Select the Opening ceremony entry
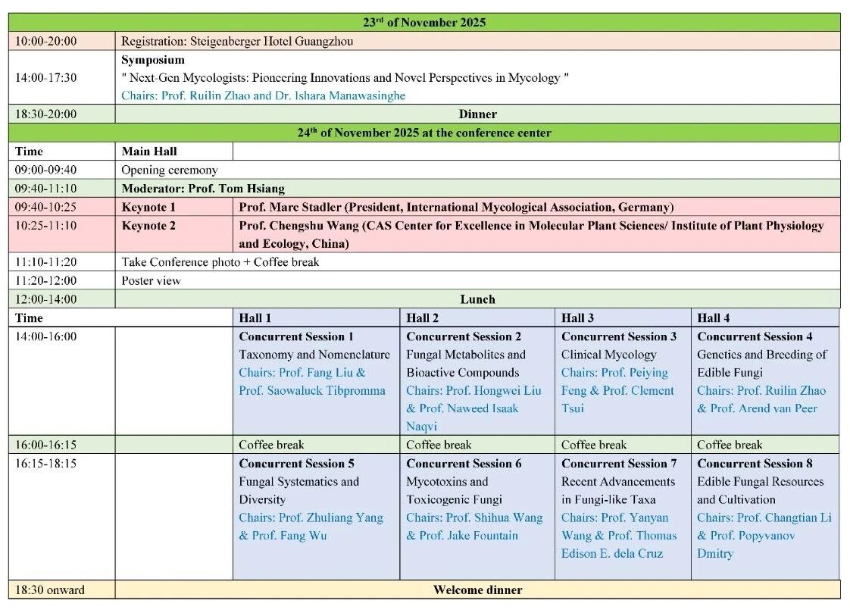The height and width of the screenshot is (616, 850). coord(169,170)
